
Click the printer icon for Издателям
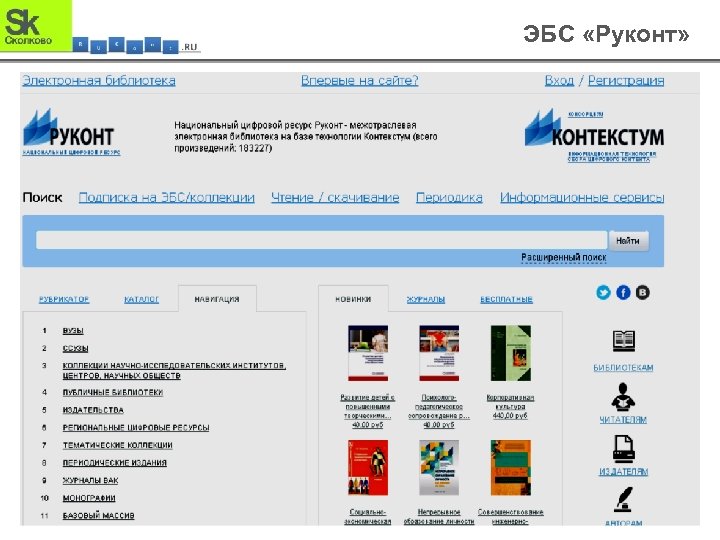click(624, 449)
